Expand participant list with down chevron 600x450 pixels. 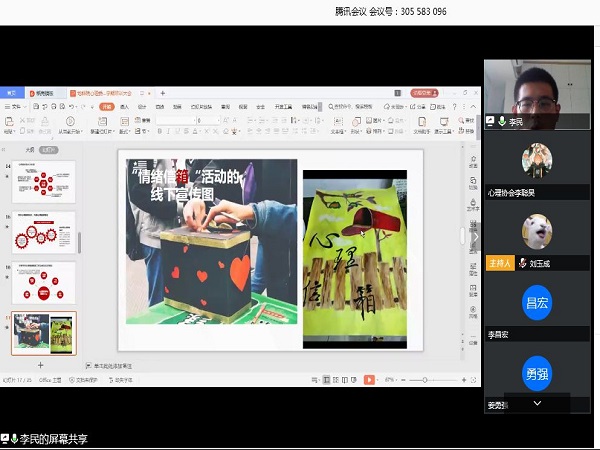point(537,403)
